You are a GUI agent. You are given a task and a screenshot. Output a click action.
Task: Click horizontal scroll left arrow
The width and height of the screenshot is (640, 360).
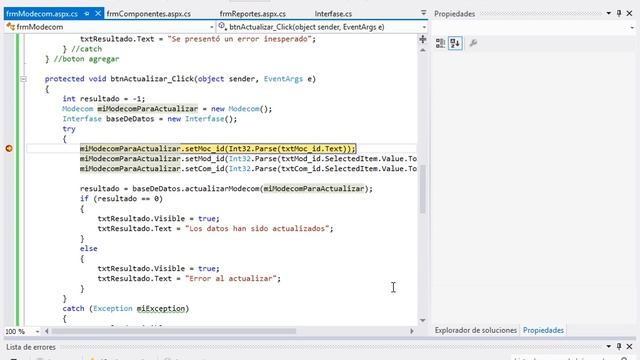[x=47, y=331]
